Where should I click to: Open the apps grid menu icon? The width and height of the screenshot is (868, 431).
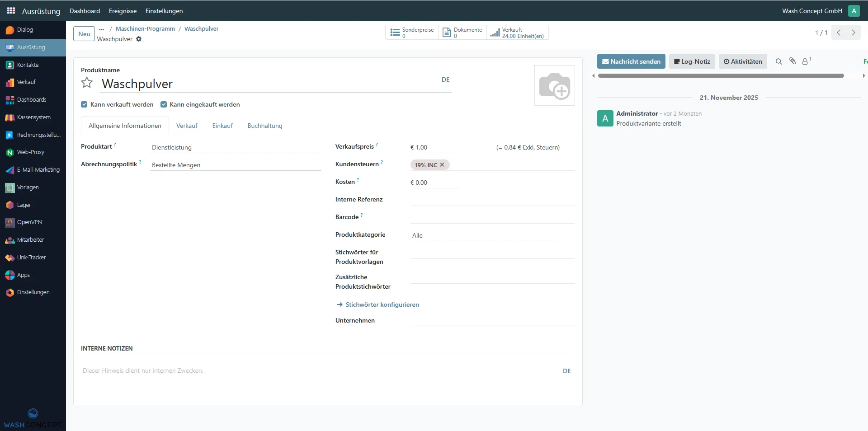(x=11, y=10)
